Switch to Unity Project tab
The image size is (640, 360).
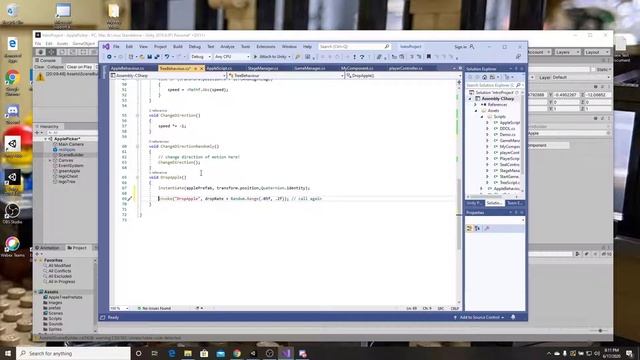click(77, 248)
